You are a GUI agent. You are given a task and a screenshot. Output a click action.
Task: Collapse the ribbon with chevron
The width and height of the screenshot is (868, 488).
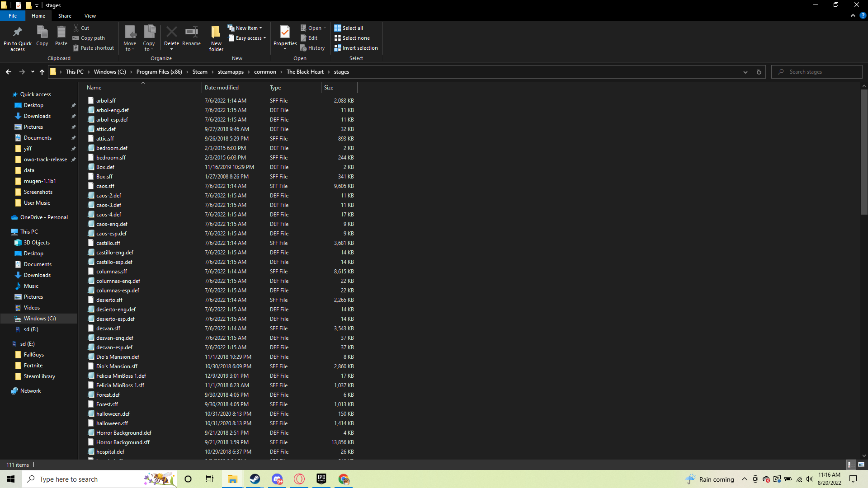[853, 15]
